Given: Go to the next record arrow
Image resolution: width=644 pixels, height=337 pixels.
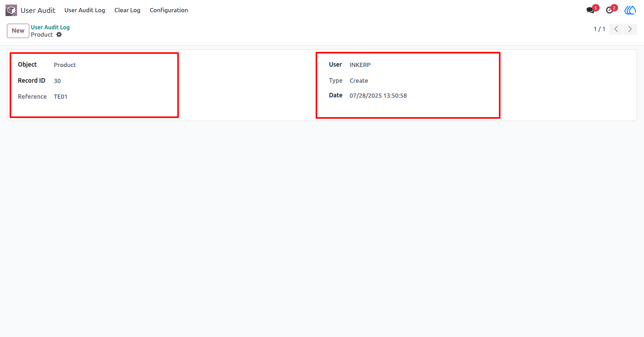Looking at the screenshot, I should [x=630, y=29].
